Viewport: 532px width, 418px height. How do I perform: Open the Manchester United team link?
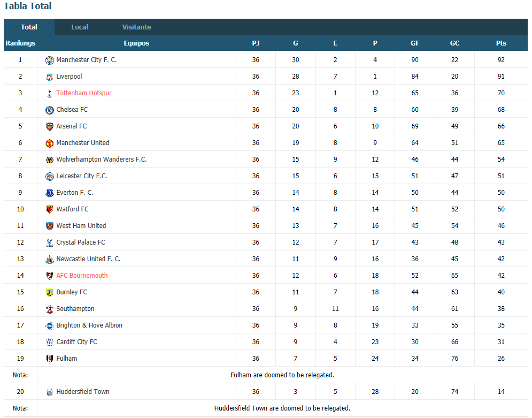pos(83,143)
